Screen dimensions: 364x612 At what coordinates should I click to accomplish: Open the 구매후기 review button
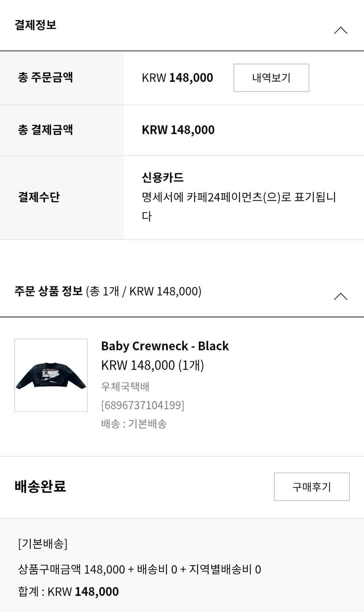pyautogui.click(x=311, y=487)
